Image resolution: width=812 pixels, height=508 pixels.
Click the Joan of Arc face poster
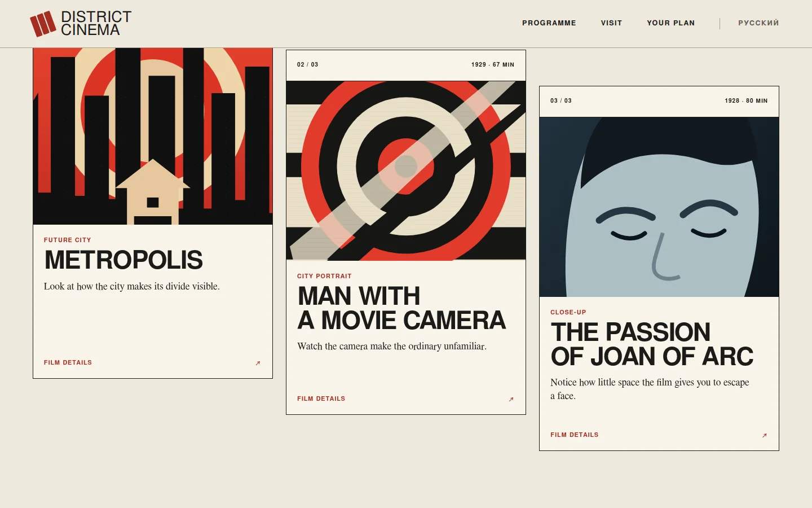659,207
